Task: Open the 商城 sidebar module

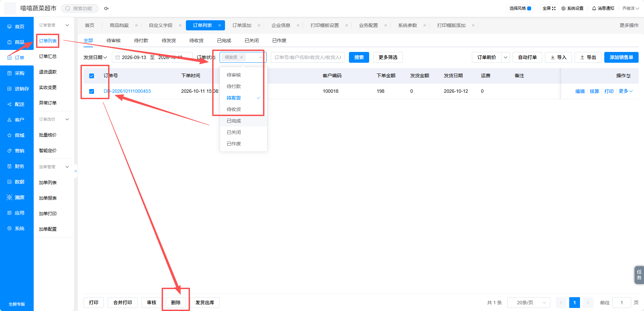Action: click(x=17, y=135)
